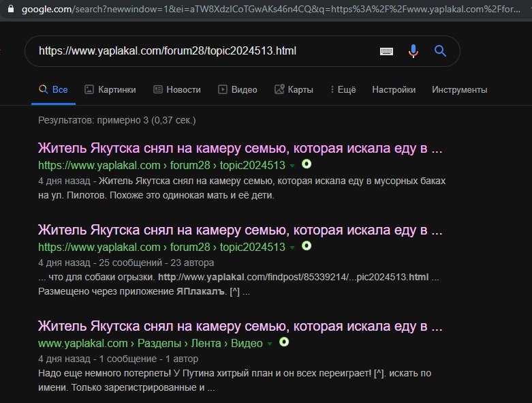Open first result title Житель Якутска
This screenshot has height=403, width=532.
click(x=240, y=148)
